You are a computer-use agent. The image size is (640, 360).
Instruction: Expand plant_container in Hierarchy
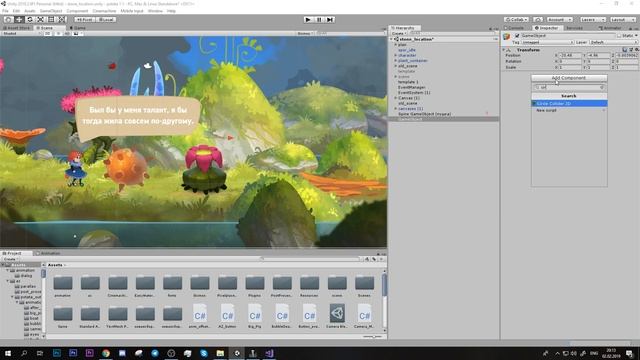click(x=395, y=60)
